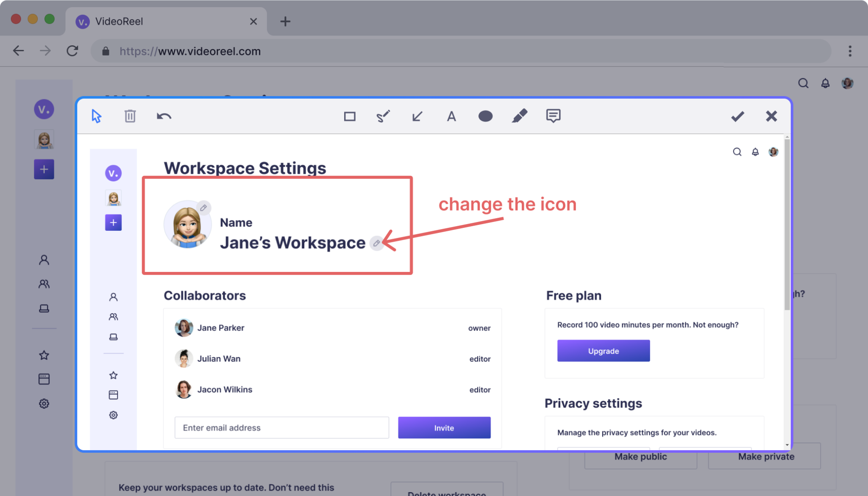This screenshot has width=868, height=496.
Task: Click the Upgrade button
Action: [603, 351]
